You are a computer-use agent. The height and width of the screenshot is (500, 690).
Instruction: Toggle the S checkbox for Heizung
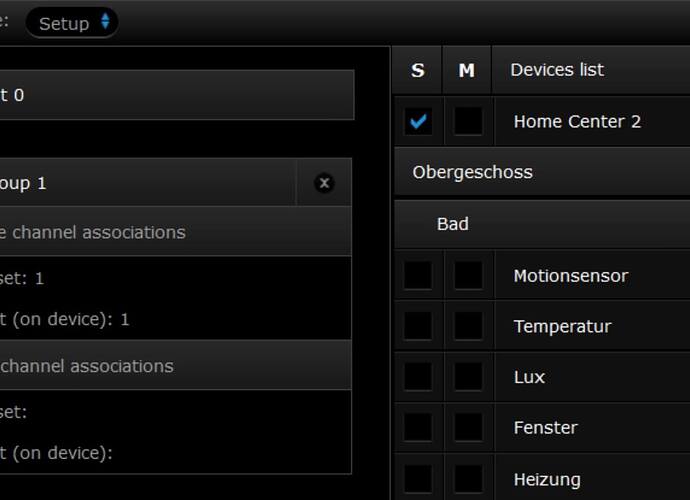418,479
